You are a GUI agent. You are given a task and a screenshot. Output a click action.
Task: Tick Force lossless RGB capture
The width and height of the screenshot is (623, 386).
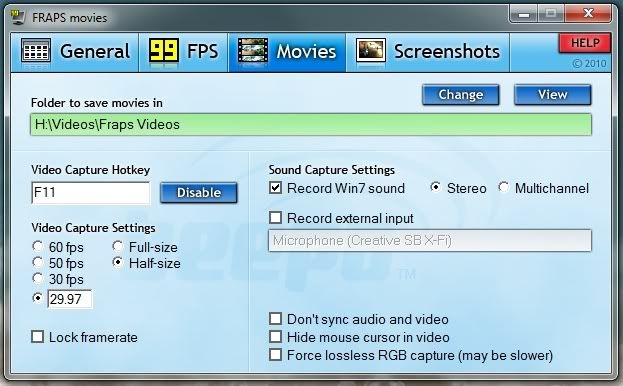point(275,355)
